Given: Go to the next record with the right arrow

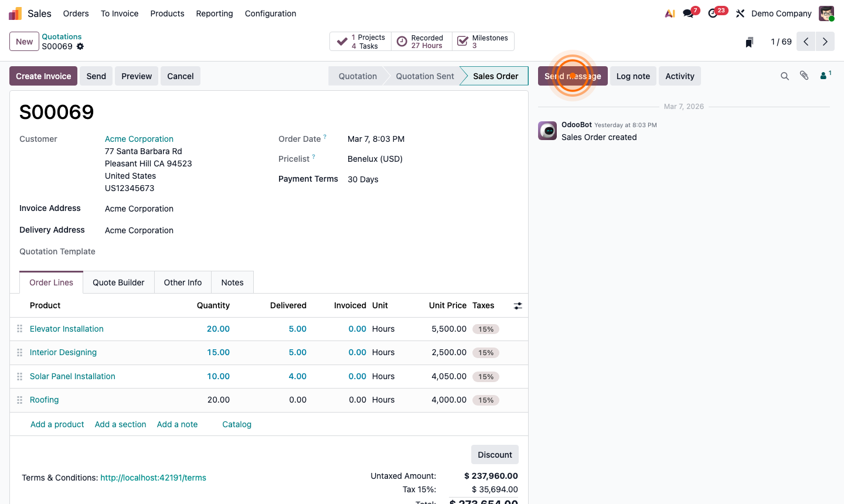Looking at the screenshot, I should 825,42.
